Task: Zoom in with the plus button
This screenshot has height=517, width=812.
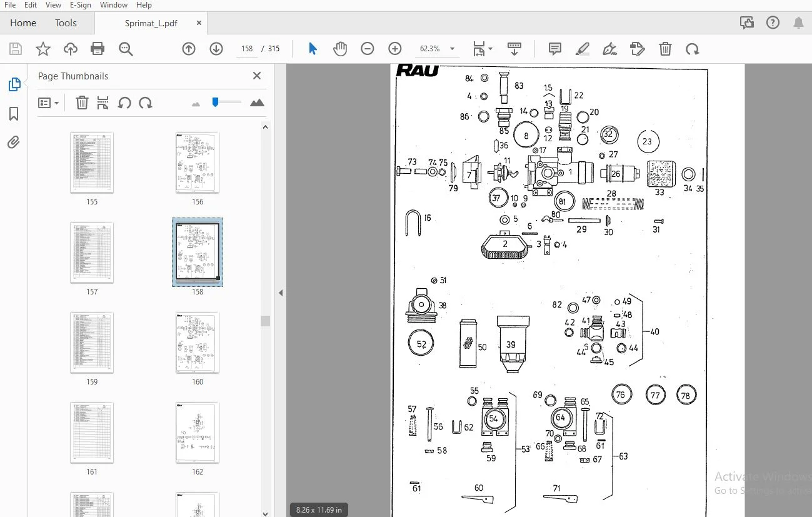Action: click(395, 49)
